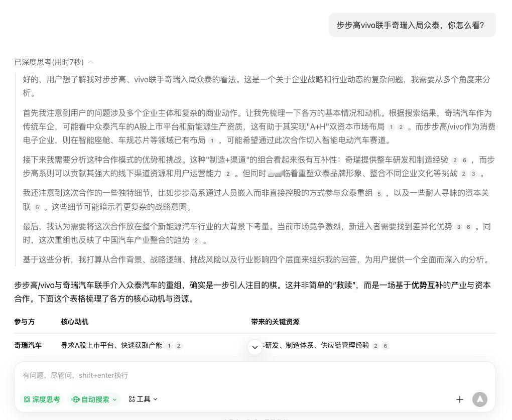The image size is (512, 420).
Task: Collapse the 已深度思考 thinking section chevron
Action: click(x=91, y=62)
